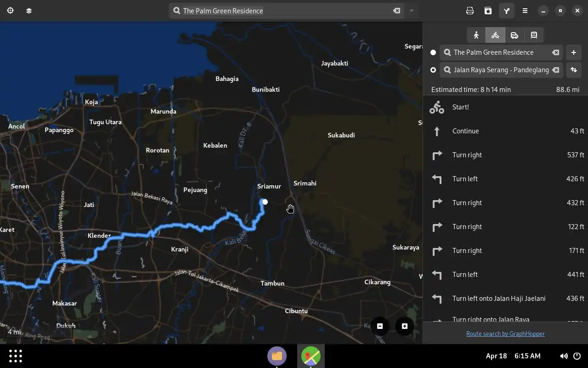Open the applications grid
Image resolution: width=588 pixels, height=368 pixels.
16,356
